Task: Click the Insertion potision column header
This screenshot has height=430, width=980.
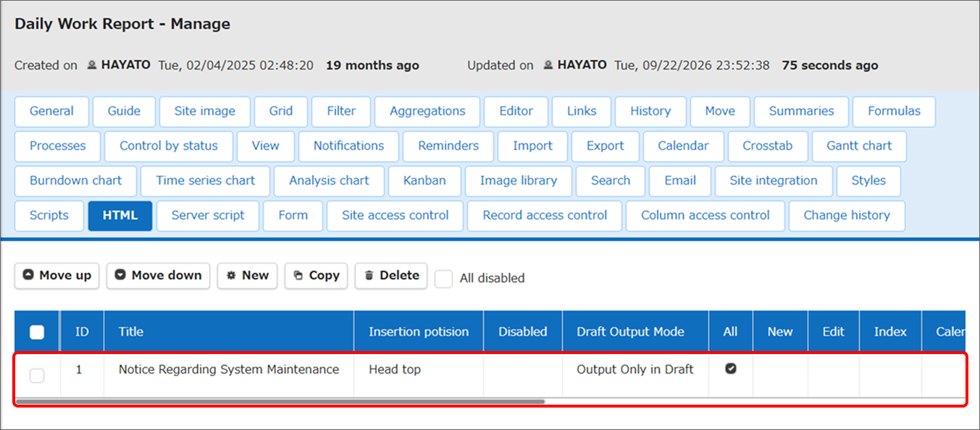Action: coord(419,332)
